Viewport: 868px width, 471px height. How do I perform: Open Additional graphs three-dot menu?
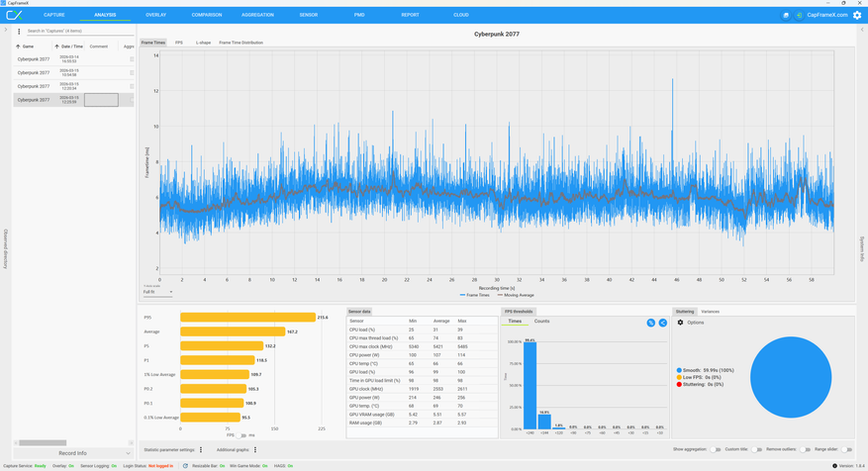pyautogui.click(x=255, y=449)
